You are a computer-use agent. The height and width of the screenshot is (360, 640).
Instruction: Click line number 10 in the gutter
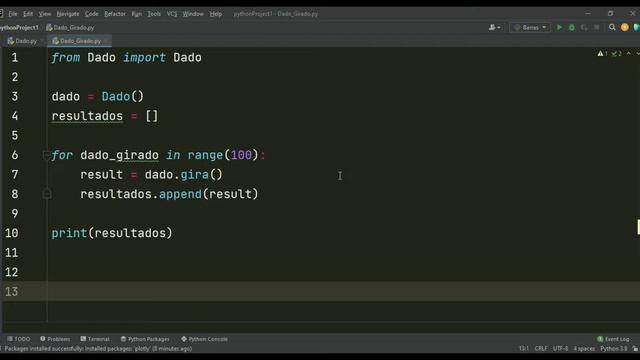pyautogui.click(x=11, y=233)
